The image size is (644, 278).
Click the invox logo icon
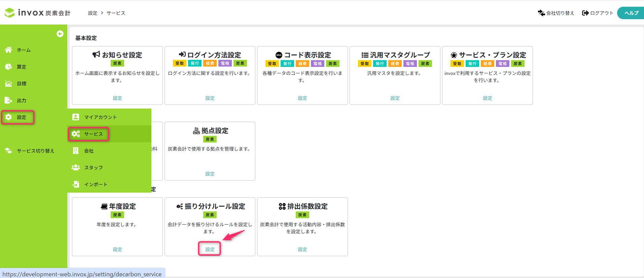point(9,13)
